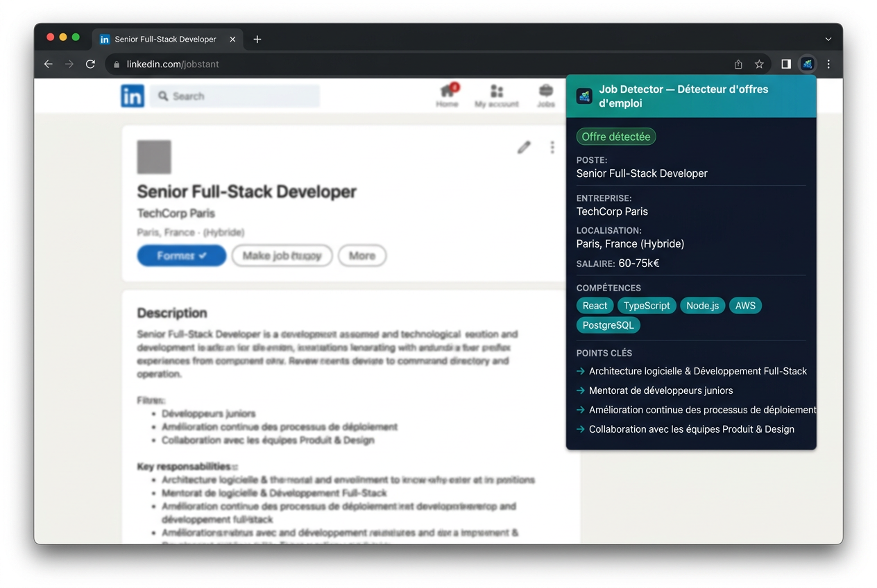Click the Job Detector extension icon
This screenshot has height=588, width=877.
807,64
